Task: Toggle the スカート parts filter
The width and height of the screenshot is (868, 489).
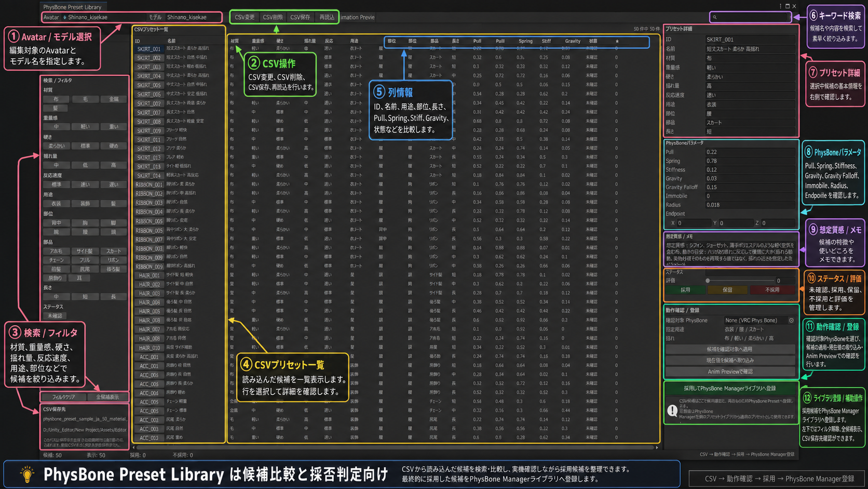Action: 114,251
